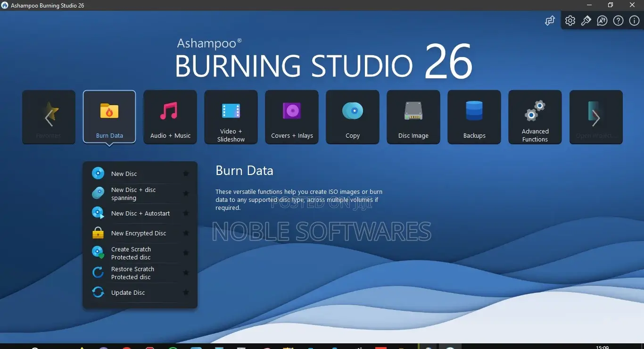Image resolution: width=644 pixels, height=349 pixels.
Task: Choose New Encrypted Disc
Action: [x=135, y=233]
